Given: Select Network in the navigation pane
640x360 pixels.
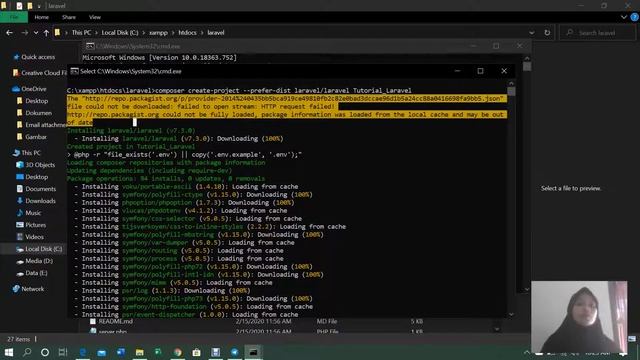Looking at the screenshot, I should [28, 289].
